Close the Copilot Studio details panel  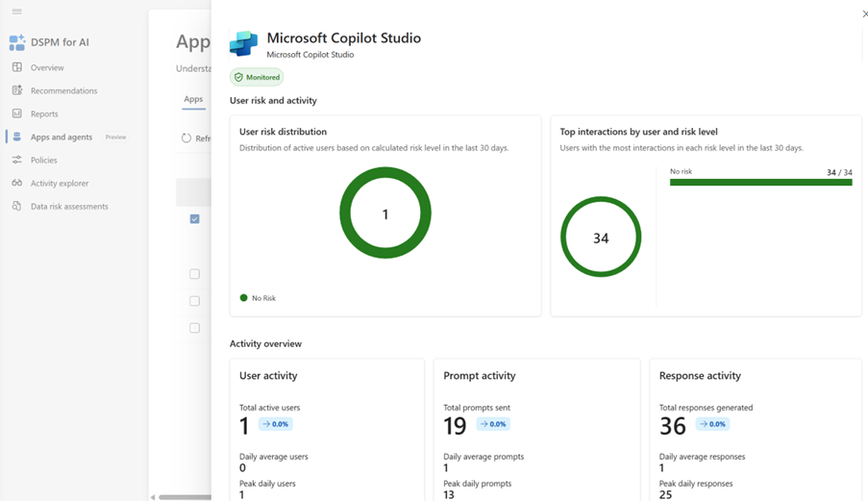(865, 13)
